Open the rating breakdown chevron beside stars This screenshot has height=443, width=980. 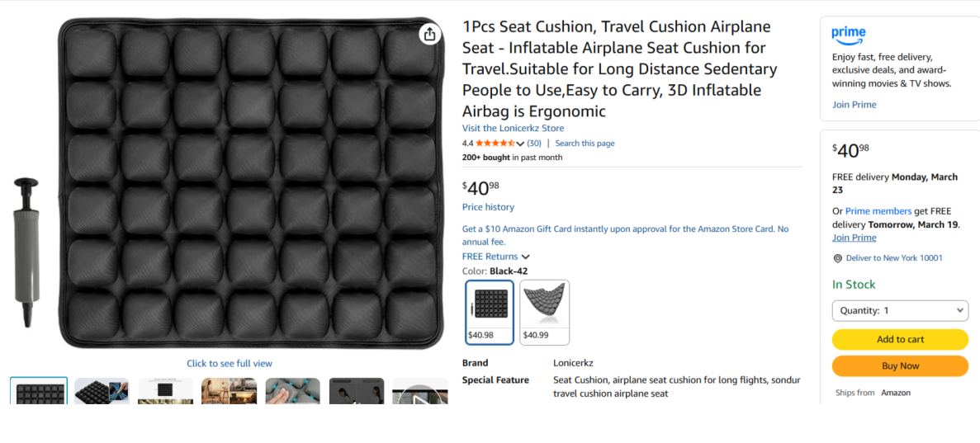520,144
